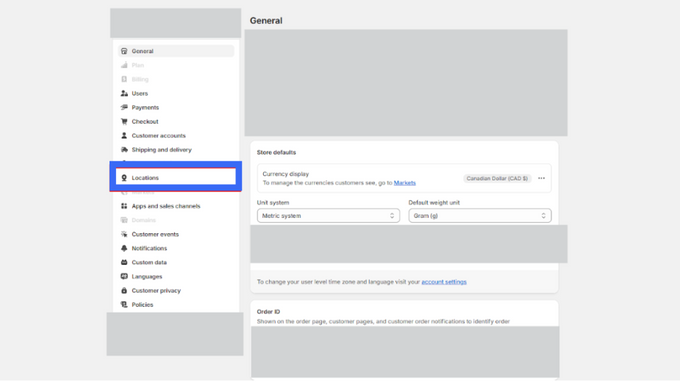Click the Locations pin icon
Image resolution: width=680 pixels, height=382 pixels.
(124, 178)
